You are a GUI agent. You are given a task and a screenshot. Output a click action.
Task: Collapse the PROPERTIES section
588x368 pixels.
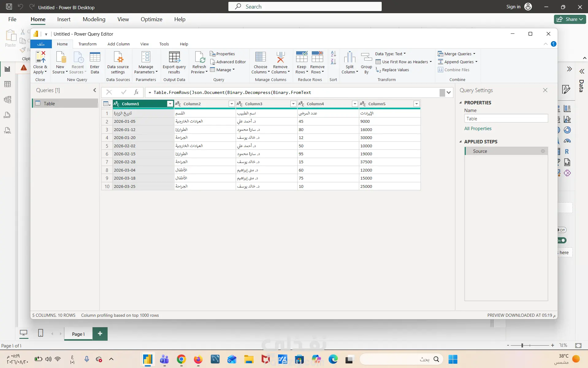tap(460, 103)
